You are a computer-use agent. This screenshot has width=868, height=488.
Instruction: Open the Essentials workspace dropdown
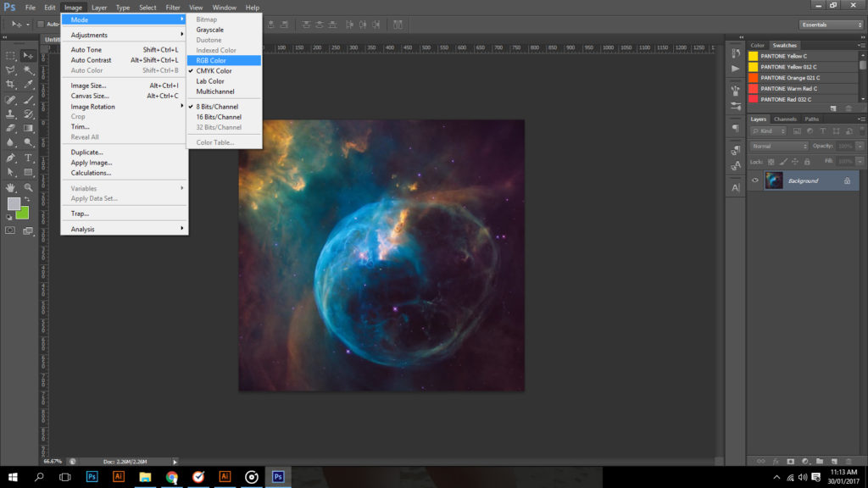click(831, 25)
